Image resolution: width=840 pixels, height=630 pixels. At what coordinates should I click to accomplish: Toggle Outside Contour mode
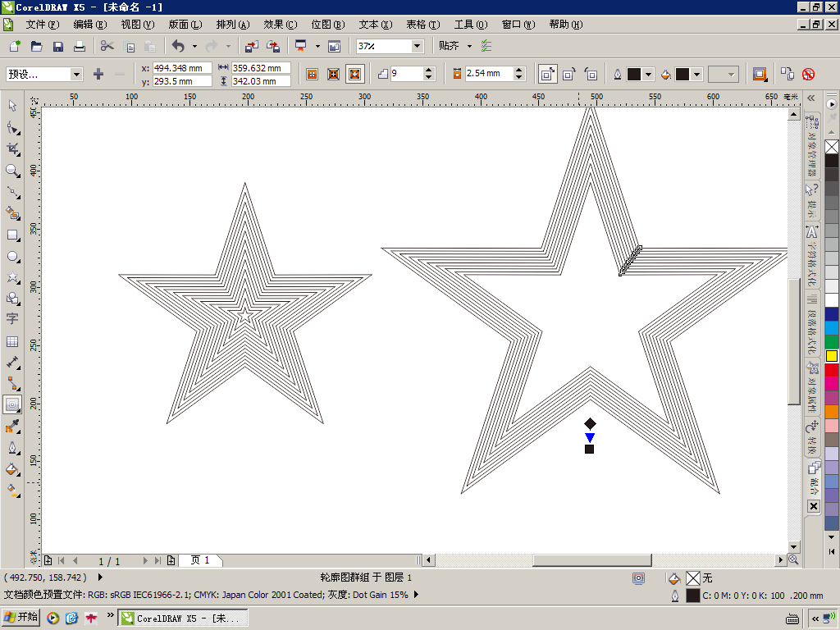click(x=354, y=75)
